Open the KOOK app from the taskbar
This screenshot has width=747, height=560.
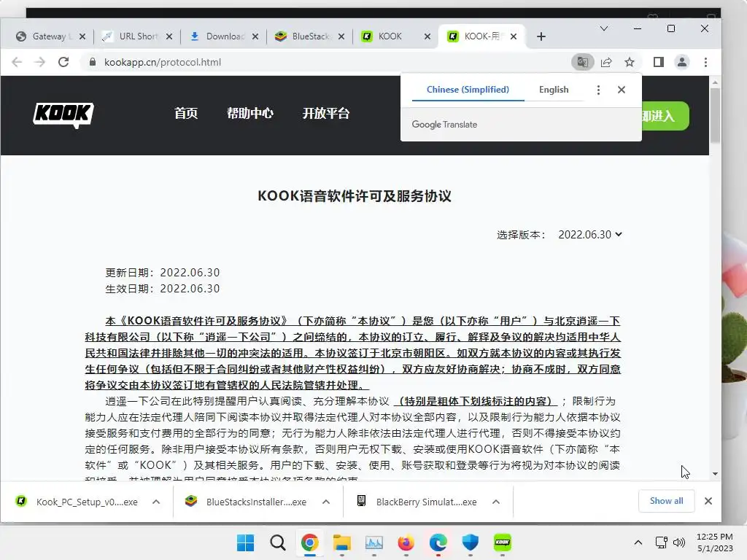(x=502, y=542)
